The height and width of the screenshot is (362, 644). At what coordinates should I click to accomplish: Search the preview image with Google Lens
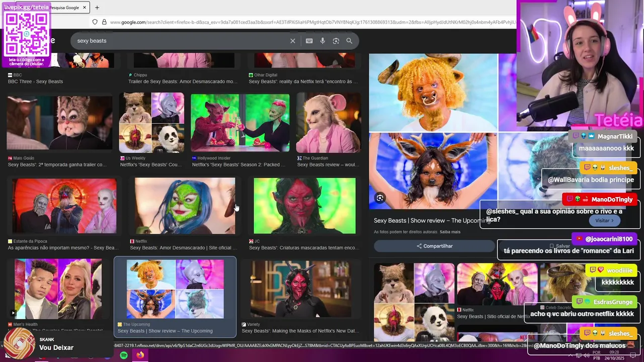(x=380, y=198)
